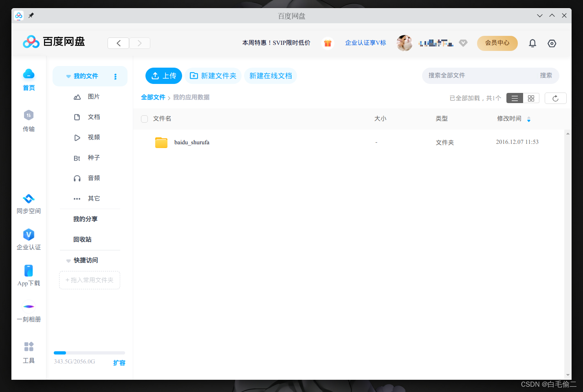
Task: Open the 传输 transfer icon
Action: coord(29,115)
